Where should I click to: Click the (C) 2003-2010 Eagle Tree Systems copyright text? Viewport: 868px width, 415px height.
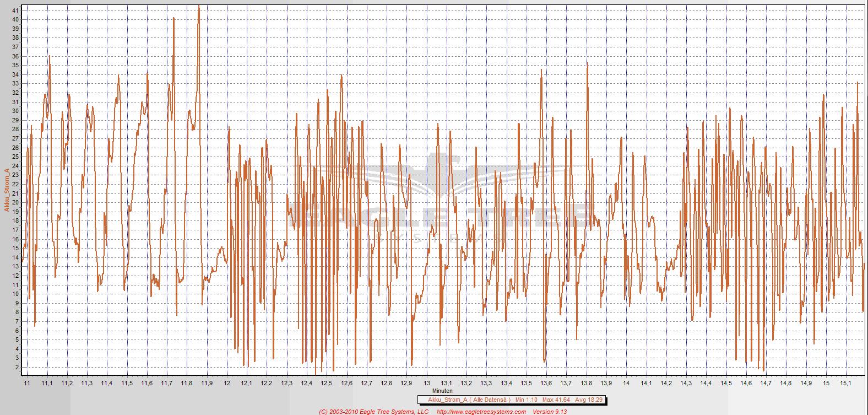coord(374,411)
